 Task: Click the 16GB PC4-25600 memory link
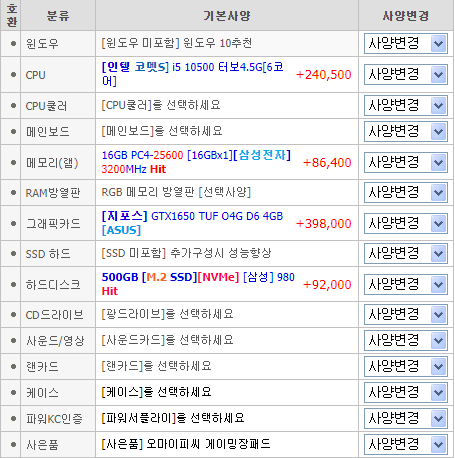pos(196,162)
